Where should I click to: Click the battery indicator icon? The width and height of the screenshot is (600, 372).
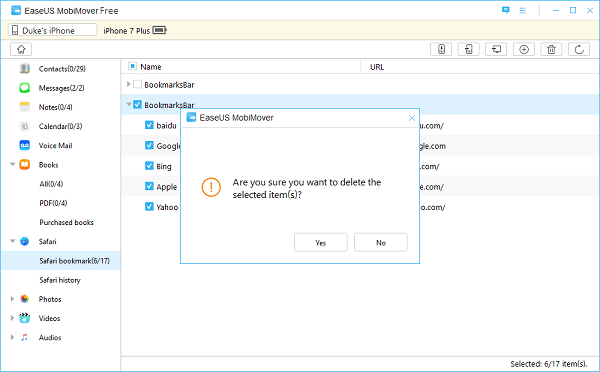click(160, 30)
